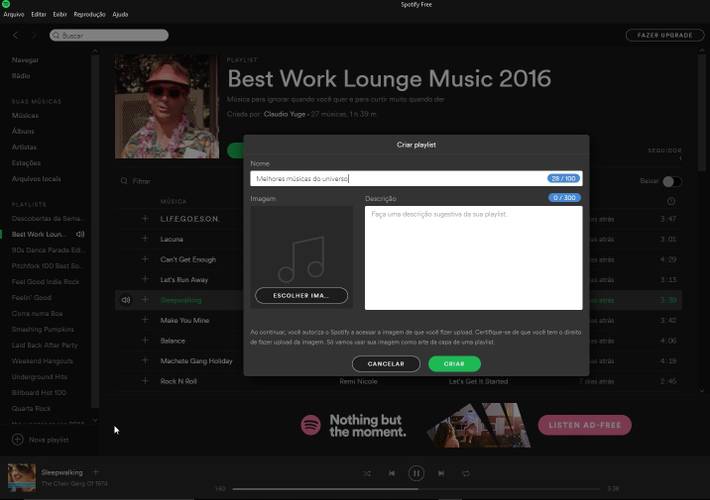Viewport: 710px width, 500px height.
Task: Open Navegar in the sidebar
Action: [25, 60]
